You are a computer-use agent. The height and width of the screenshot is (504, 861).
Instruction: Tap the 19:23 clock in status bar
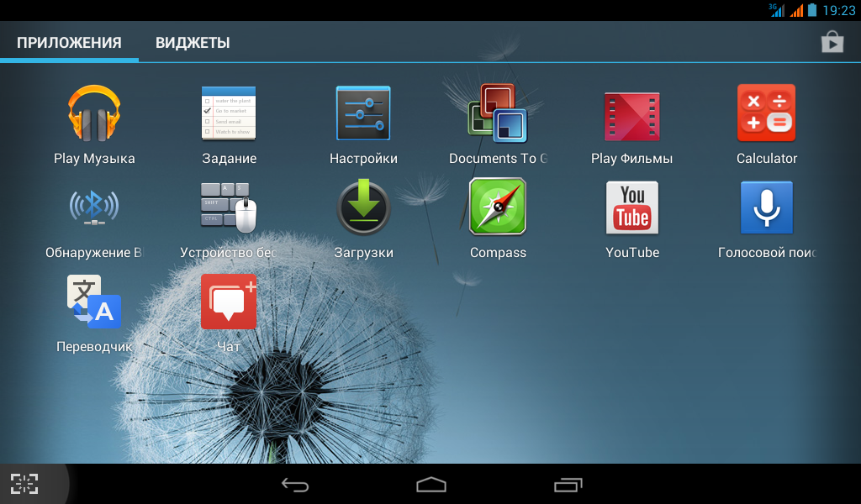[839, 10]
